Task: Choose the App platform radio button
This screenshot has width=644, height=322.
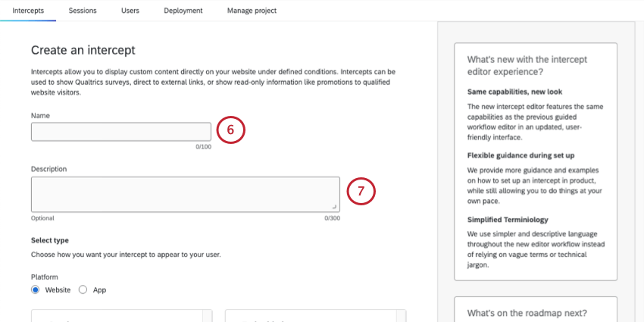Action: click(83, 290)
